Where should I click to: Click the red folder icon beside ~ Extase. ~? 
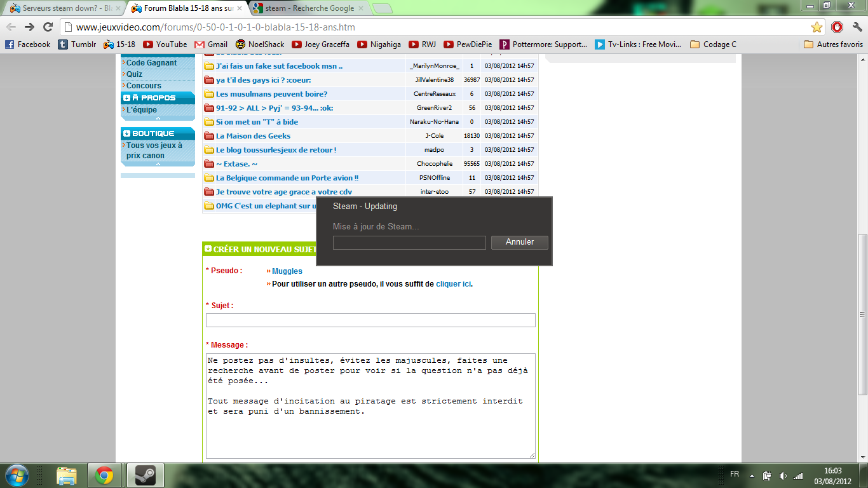(208, 164)
